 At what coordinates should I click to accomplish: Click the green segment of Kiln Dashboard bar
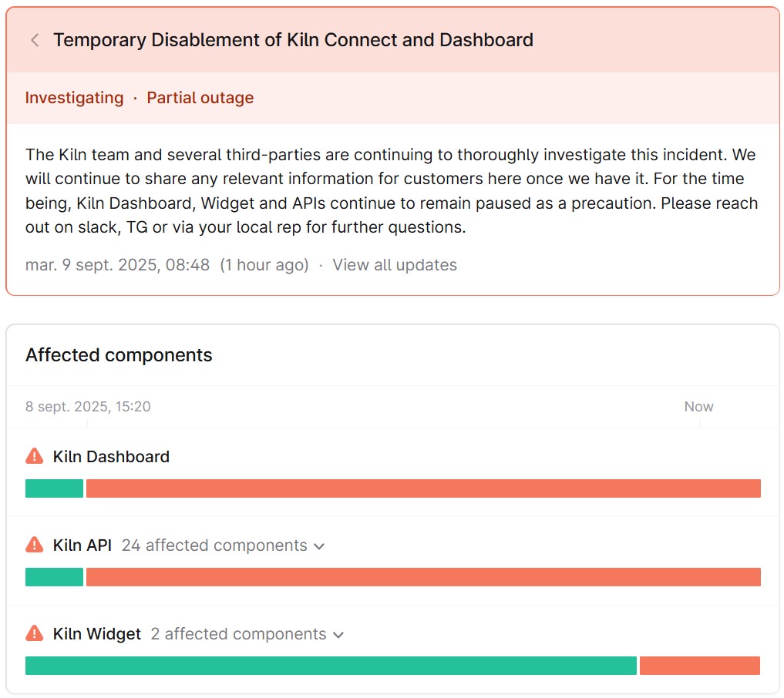click(54, 488)
